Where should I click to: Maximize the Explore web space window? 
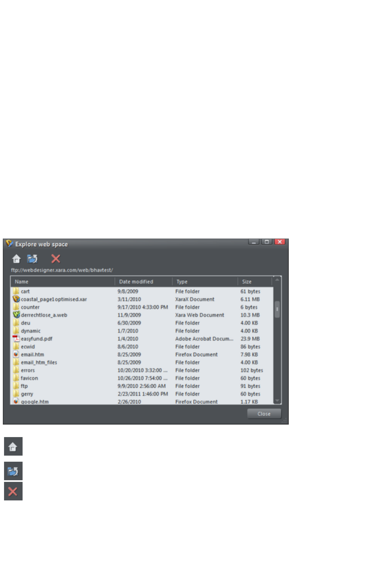[267, 242]
